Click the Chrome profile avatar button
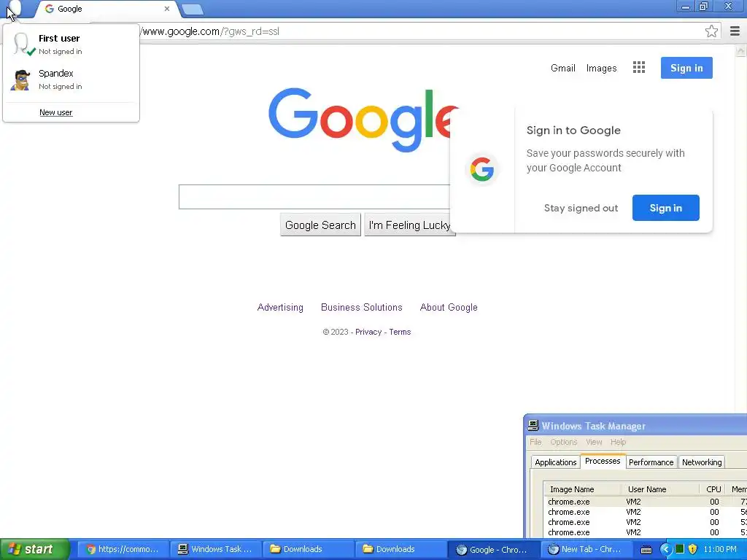The height and width of the screenshot is (560, 747). coord(15,7)
